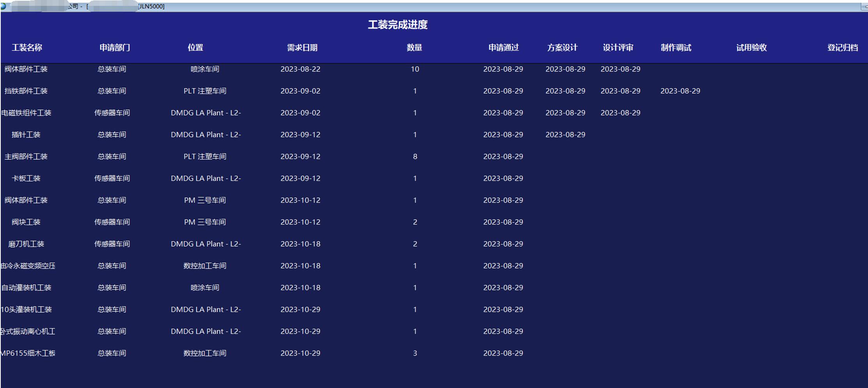Image resolution: width=868 pixels, height=388 pixels.
Task: Click the 申请部门 column header
Action: click(115, 48)
